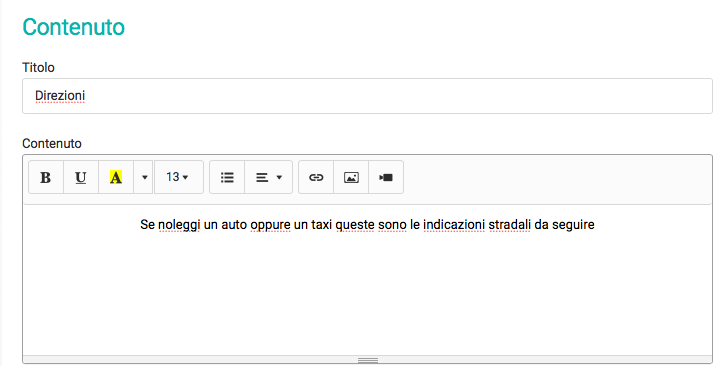Click inside the Contenuto editor text area
The image size is (719, 366).
(367, 280)
